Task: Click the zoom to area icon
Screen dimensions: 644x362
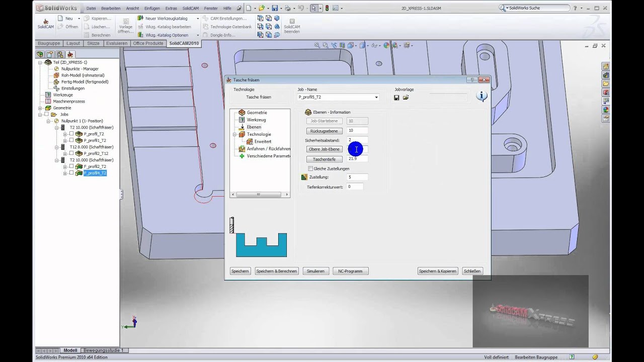Action: pos(326,45)
